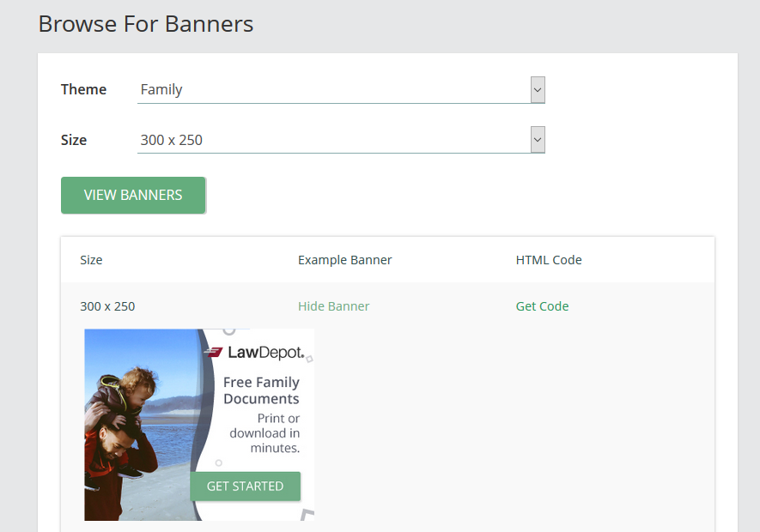Click the 'HTML Code' column header

(549, 260)
